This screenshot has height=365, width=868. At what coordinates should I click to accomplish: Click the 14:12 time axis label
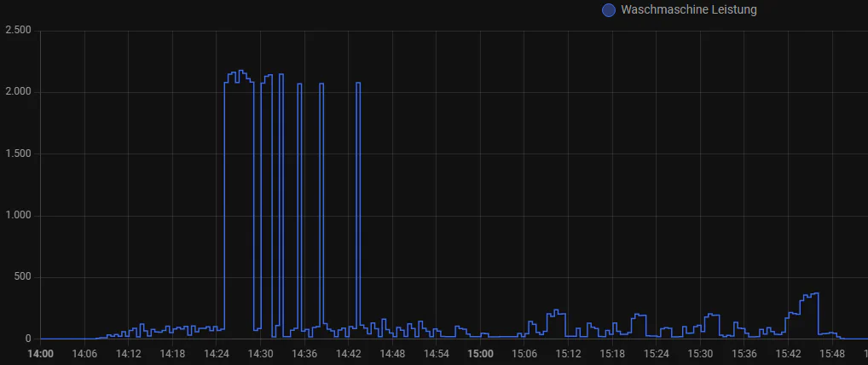coord(128,353)
